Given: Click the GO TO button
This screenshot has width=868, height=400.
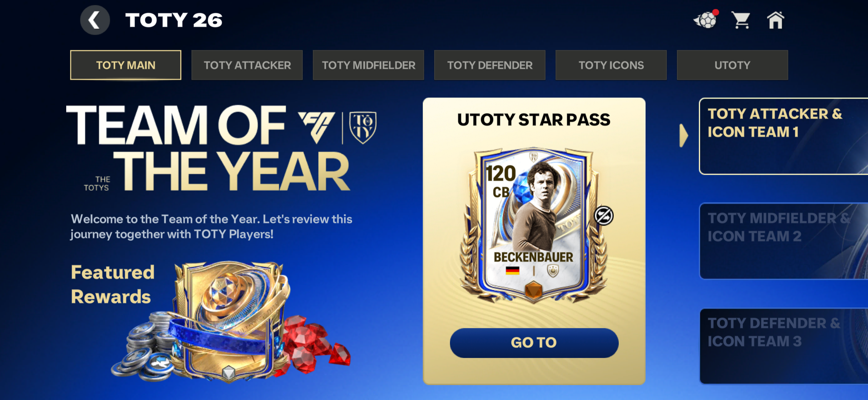Looking at the screenshot, I should point(534,343).
